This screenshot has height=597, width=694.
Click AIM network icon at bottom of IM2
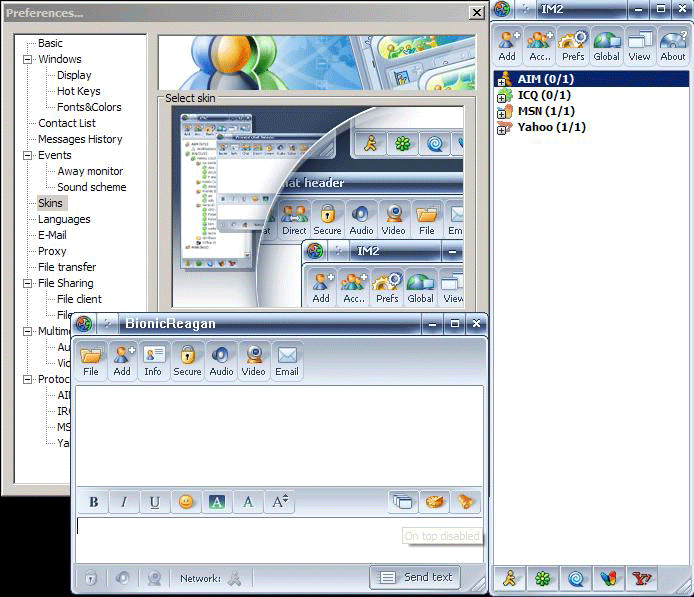(x=509, y=578)
